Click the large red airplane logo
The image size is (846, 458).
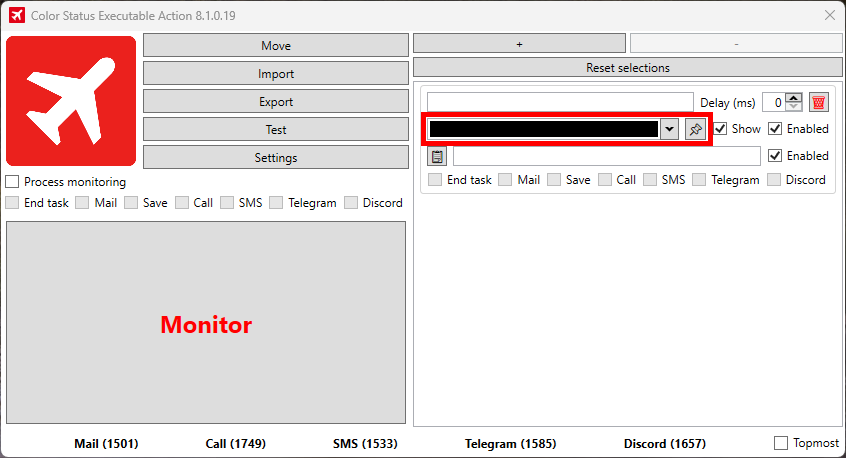pos(71,101)
